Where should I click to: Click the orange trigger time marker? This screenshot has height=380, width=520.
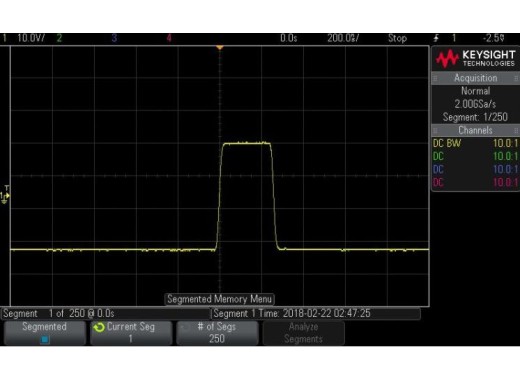click(x=220, y=48)
